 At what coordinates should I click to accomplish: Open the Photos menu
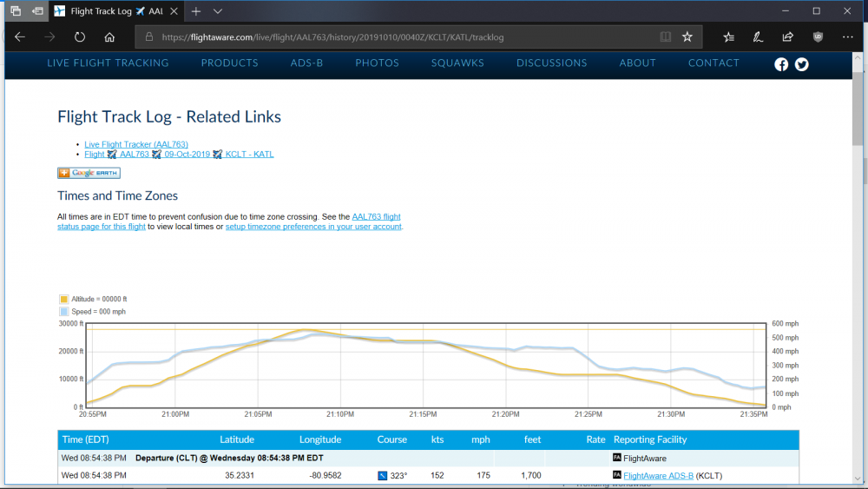coord(377,63)
